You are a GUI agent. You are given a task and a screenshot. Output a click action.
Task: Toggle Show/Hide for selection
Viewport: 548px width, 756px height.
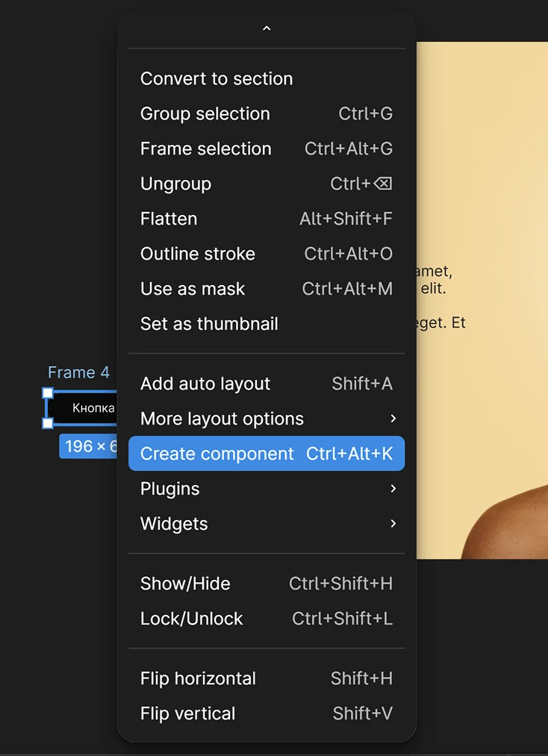pyautogui.click(x=185, y=584)
